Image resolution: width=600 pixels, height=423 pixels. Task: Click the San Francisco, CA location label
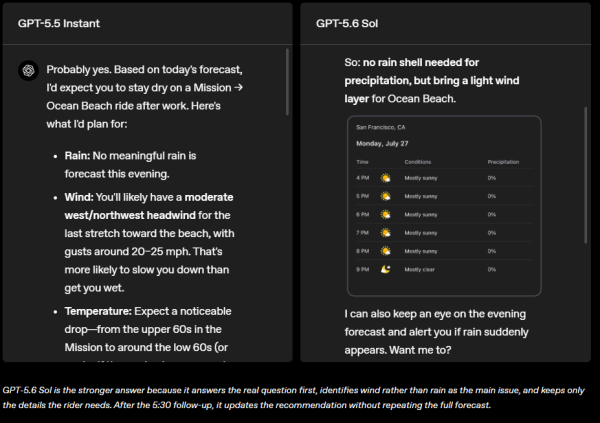381,127
